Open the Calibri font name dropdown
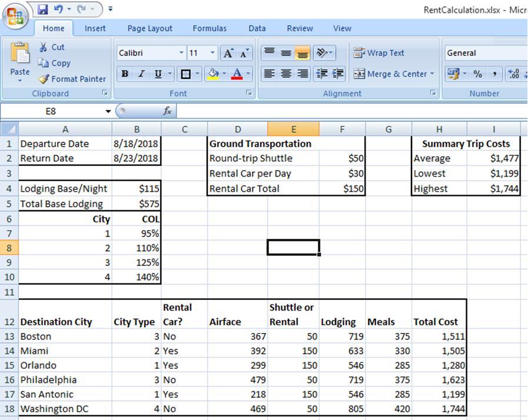Image resolution: width=528 pixels, height=420 pixels. [x=181, y=53]
